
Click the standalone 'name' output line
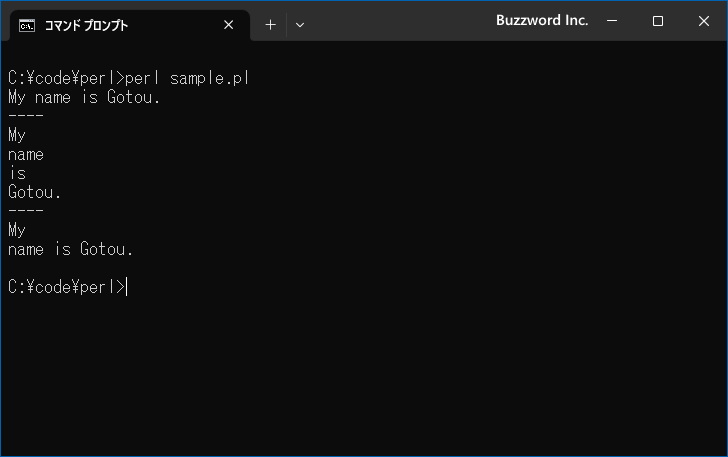pos(26,155)
